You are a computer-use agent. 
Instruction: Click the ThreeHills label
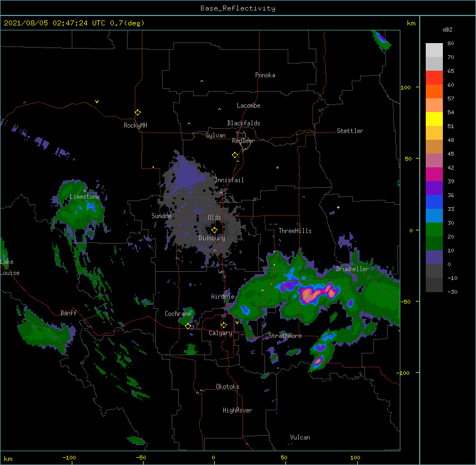coord(295,231)
